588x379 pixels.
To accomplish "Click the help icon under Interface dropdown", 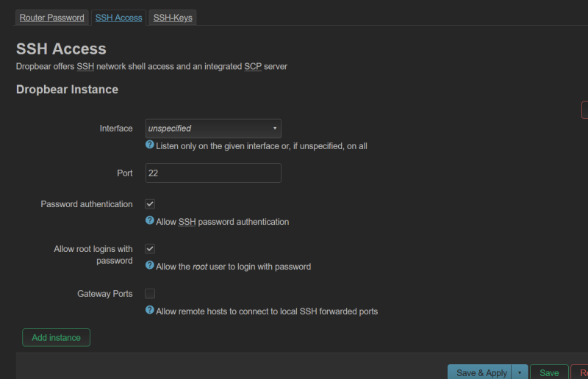I will point(150,145).
